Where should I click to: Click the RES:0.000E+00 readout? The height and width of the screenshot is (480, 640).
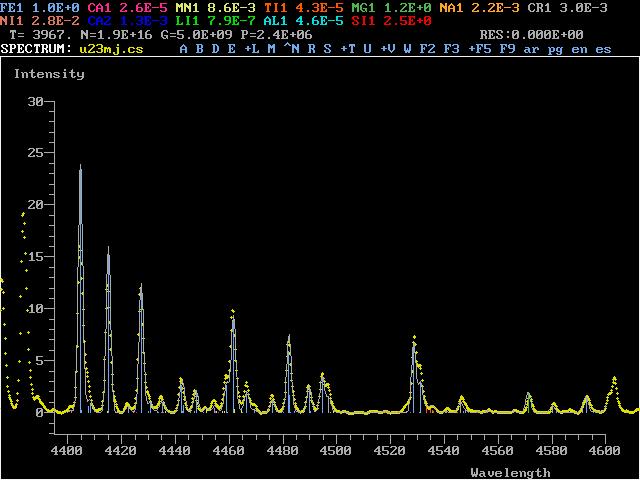click(x=532, y=35)
